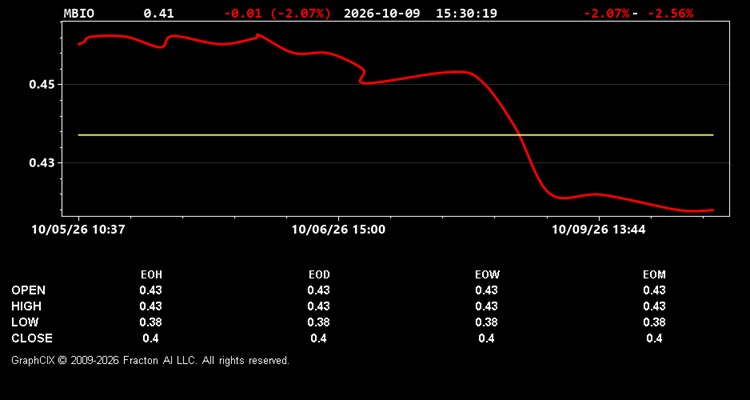Click the 2026-10-09 date in header

(382, 13)
